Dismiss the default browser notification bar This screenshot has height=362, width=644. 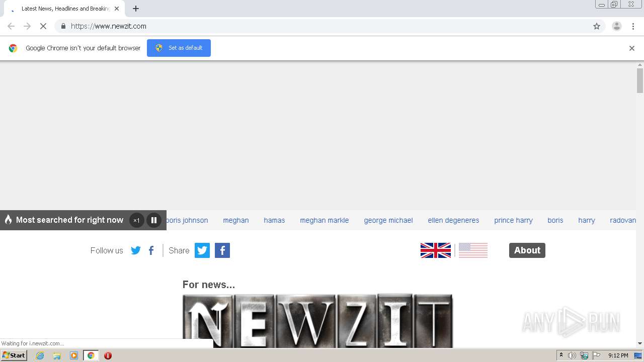632,48
